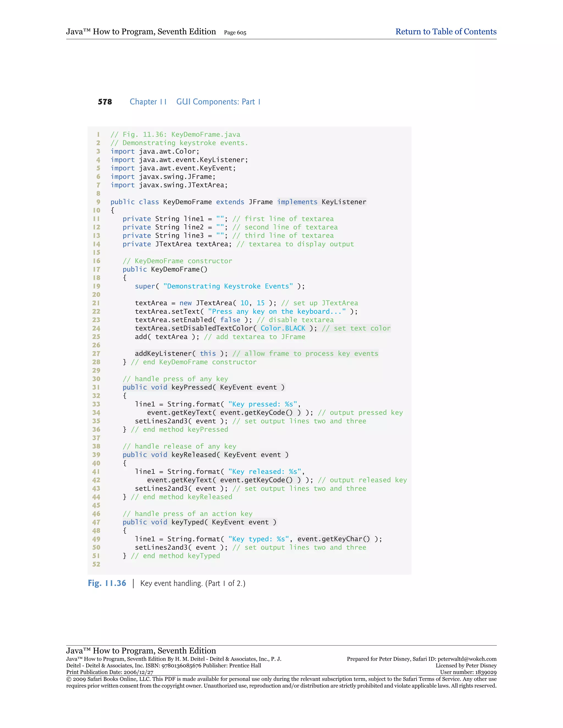Click GUI Components: Part 1 heading
This screenshot has height=728, width=563.
[x=218, y=102]
